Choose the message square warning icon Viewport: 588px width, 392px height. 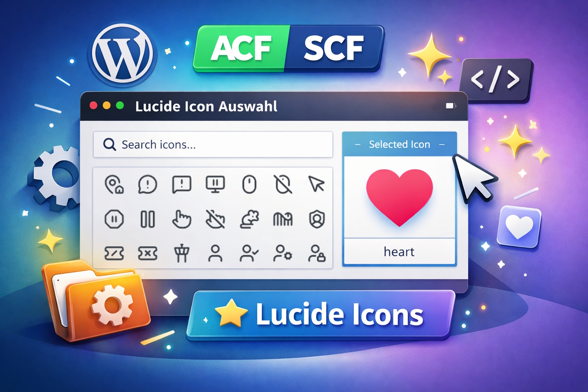pos(181,185)
